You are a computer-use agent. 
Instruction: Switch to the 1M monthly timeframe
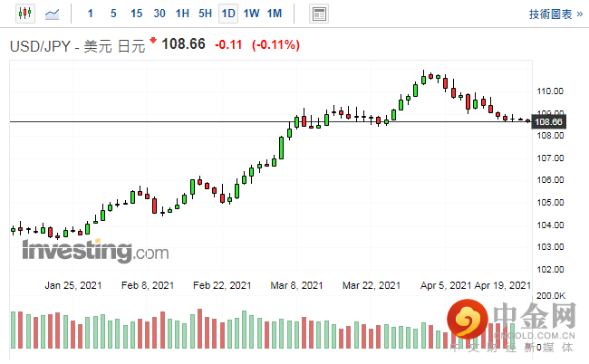[275, 14]
